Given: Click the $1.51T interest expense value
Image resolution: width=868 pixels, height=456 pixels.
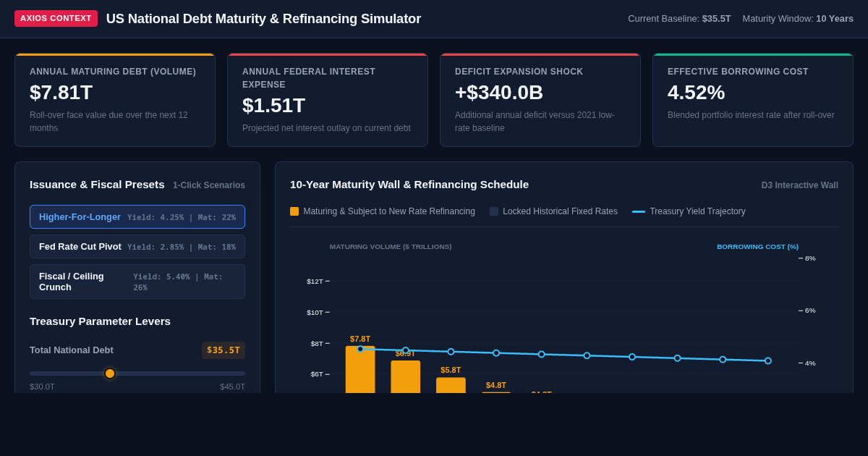Looking at the screenshot, I should 273,106.
